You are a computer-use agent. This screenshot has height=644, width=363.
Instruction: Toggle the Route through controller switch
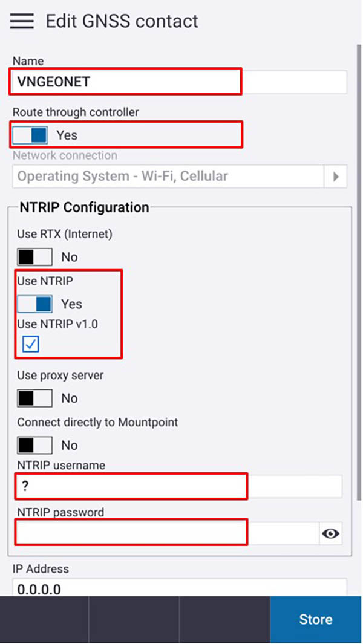pos(30,135)
